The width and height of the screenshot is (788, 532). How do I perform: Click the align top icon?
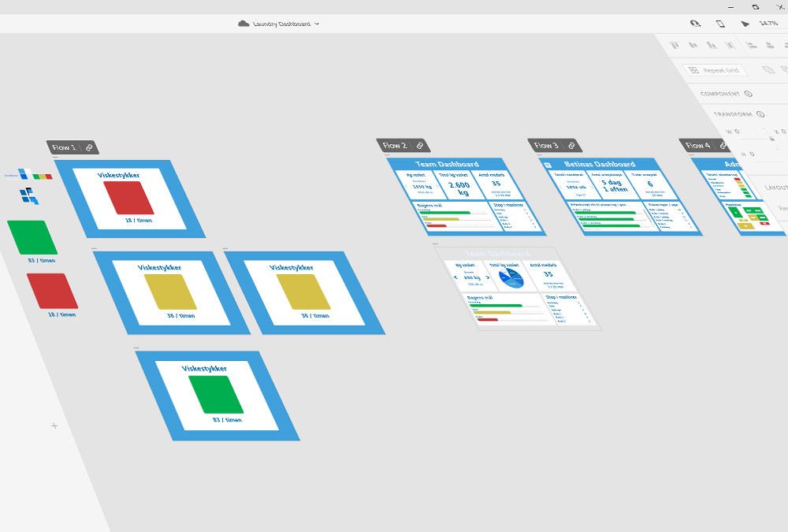coord(675,46)
